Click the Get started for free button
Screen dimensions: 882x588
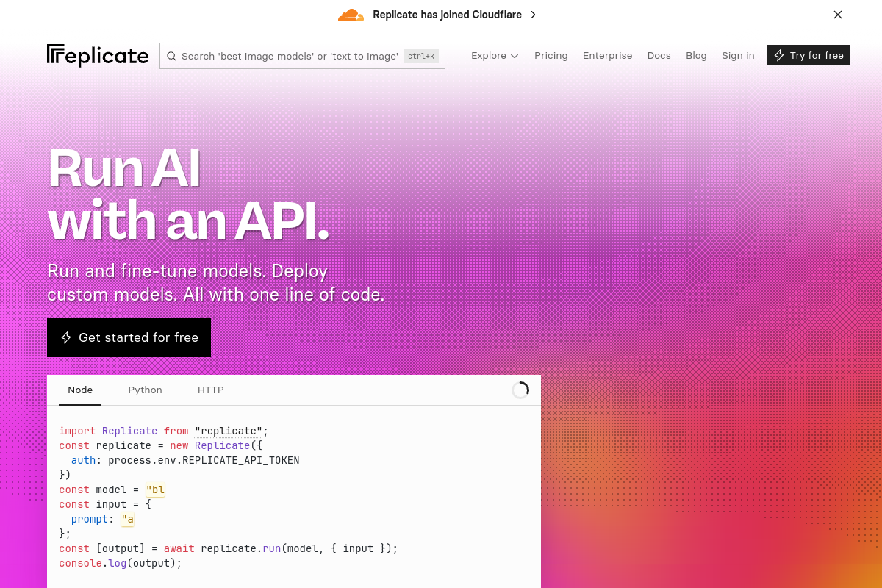[x=129, y=337]
